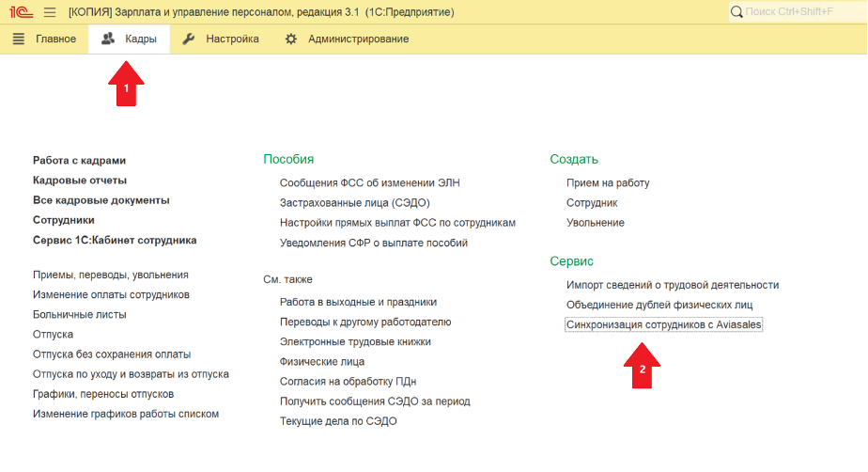Viewport: 868px width, 472px height.
Task: Open Синхронизация сотрудников с Aviasales
Action: point(664,324)
